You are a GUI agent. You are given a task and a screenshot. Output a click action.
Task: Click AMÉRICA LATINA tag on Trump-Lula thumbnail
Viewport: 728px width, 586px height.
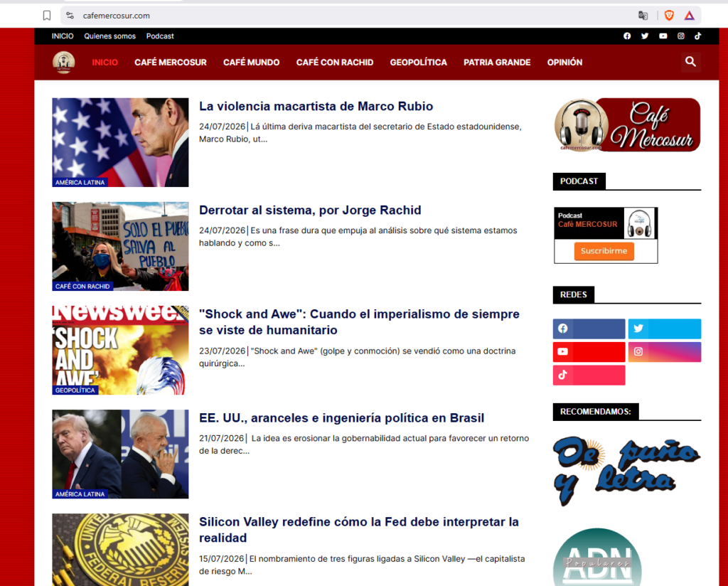coord(80,494)
